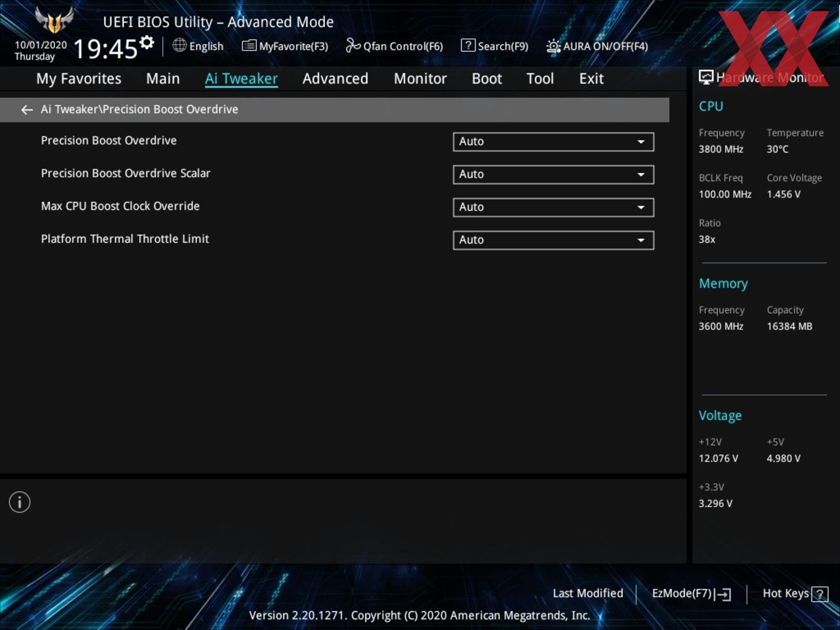840x630 pixels.
Task: Click +5V reading 4.980 V
Action: point(783,458)
